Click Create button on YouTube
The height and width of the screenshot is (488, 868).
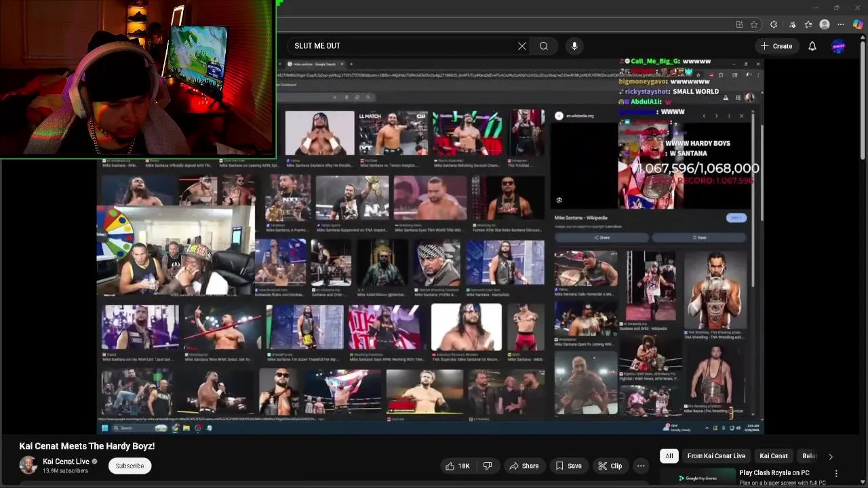(776, 46)
